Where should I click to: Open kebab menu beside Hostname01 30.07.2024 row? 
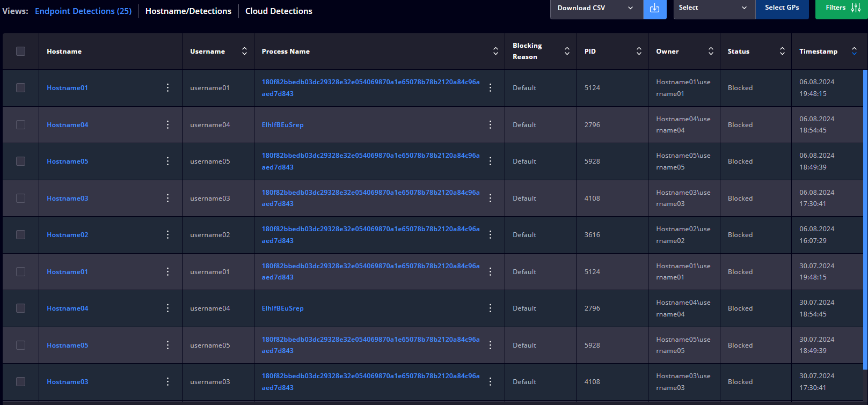(167, 271)
